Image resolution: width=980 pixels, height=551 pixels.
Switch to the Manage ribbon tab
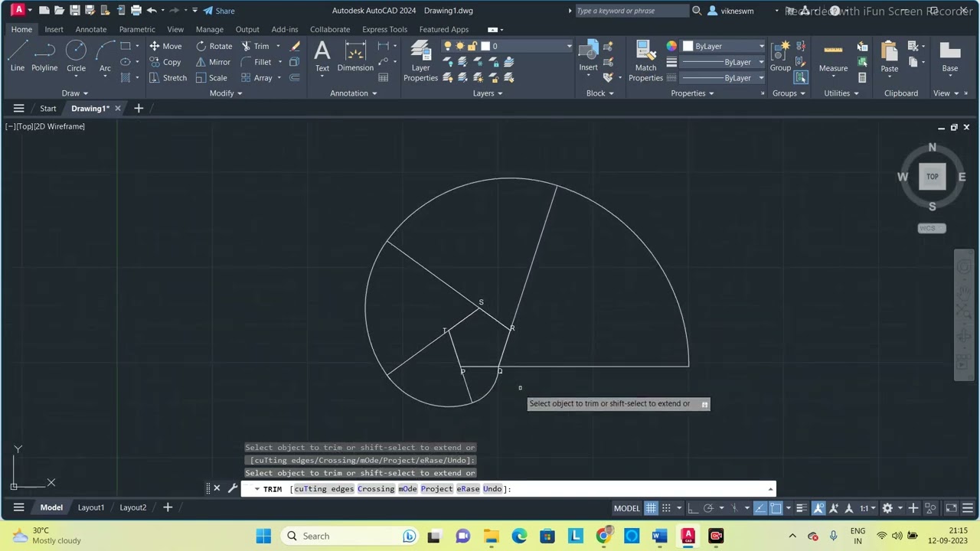pos(209,29)
